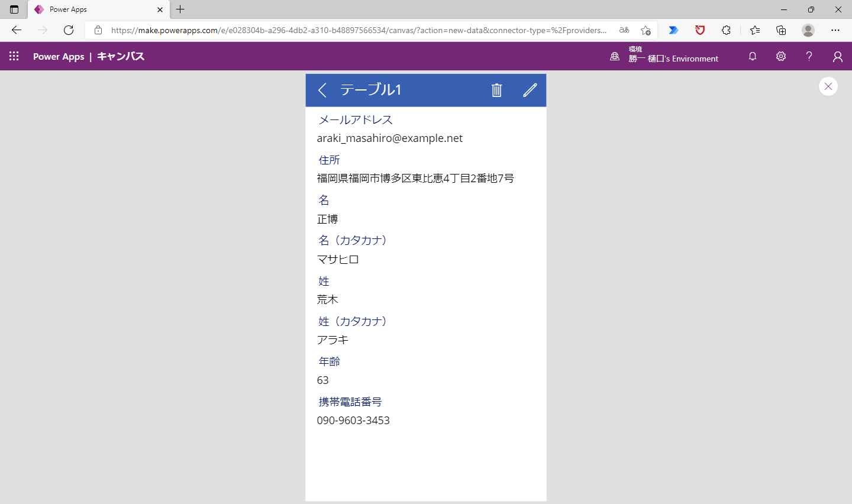The height and width of the screenshot is (504, 852).
Task: Close the app preview with the X button
Action: pyautogui.click(x=828, y=86)
